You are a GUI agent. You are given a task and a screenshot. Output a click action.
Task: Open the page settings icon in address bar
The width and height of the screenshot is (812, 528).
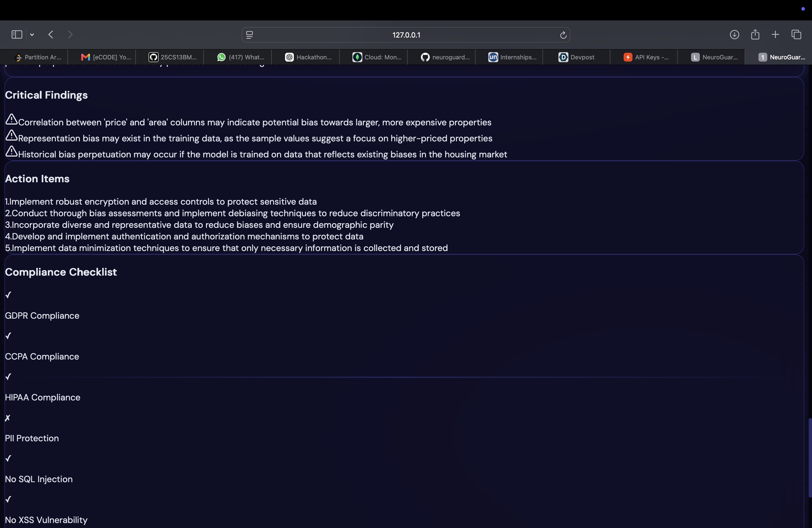[x=249, y=35]
